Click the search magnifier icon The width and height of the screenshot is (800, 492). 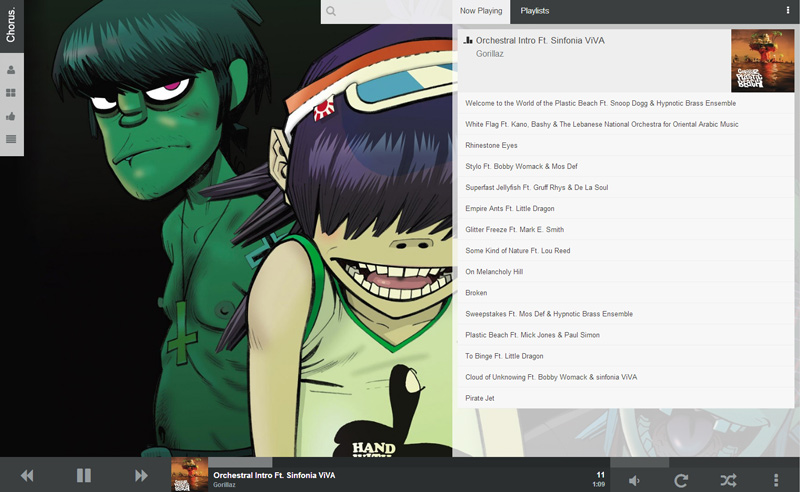331,11
